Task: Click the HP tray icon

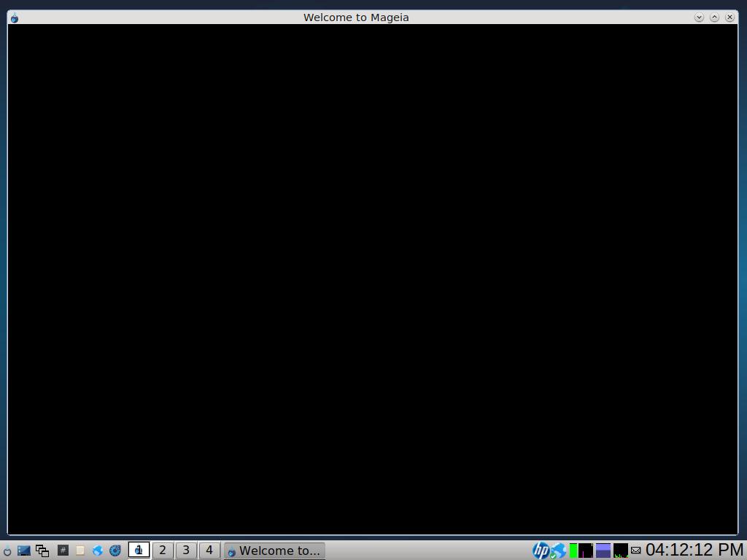Action: point(541,551)
